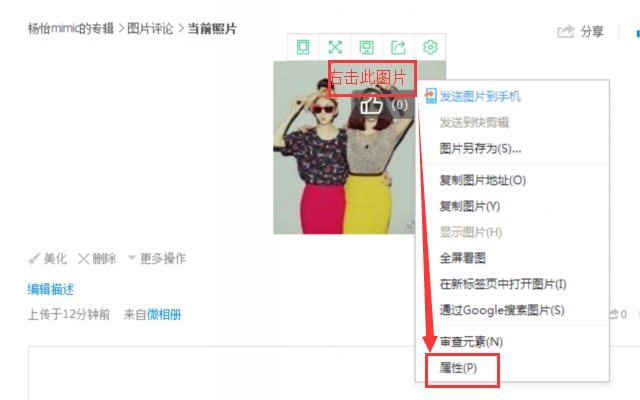Choose 复制图片地址(O) from context menu
Screen dimensions: 640x400
pyautogui.click(x=482, y=180)
